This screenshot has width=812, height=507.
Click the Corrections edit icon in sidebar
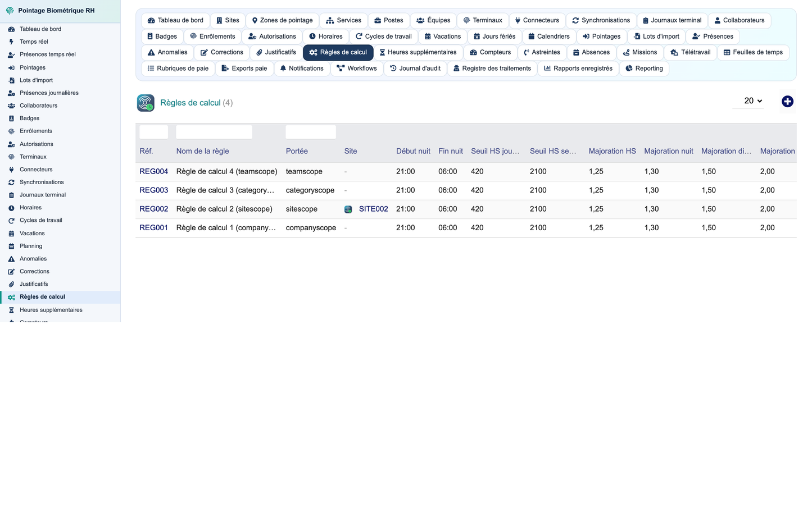tap(11, 272)
